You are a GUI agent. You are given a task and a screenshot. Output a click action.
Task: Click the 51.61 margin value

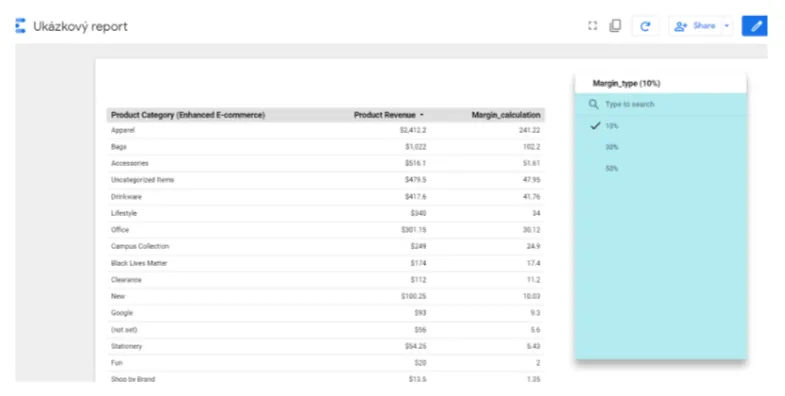click(532, 163)
